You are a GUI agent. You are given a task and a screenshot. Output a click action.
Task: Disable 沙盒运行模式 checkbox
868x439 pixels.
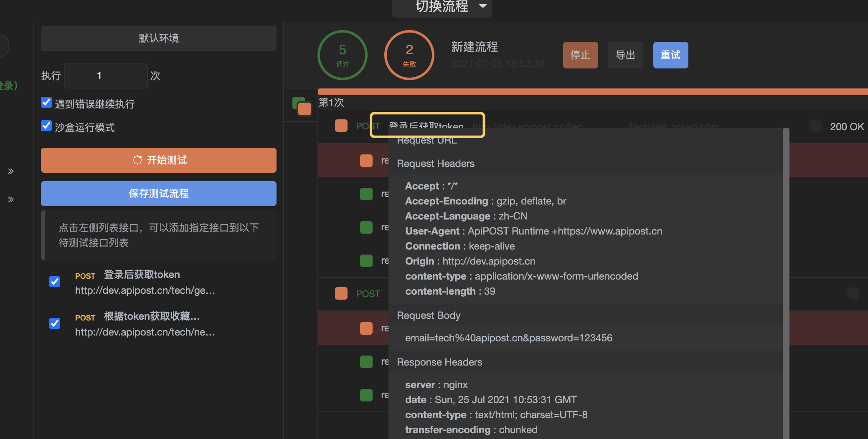pyautogui.click(x=46, y=126)
